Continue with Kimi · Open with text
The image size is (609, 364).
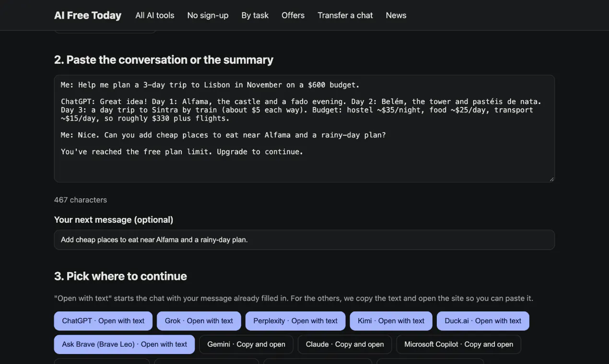click(x=391, y=321)
